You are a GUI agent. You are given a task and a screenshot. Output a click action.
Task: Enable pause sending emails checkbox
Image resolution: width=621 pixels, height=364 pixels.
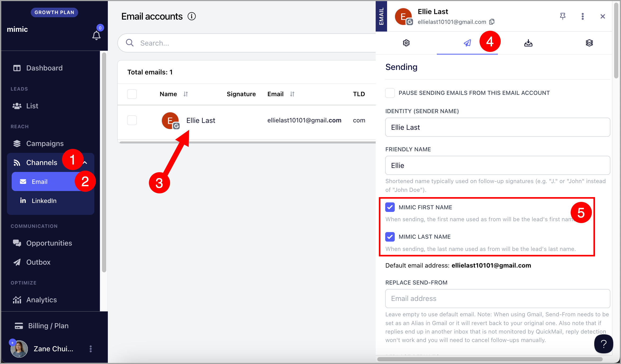click(x=390, y=93)
